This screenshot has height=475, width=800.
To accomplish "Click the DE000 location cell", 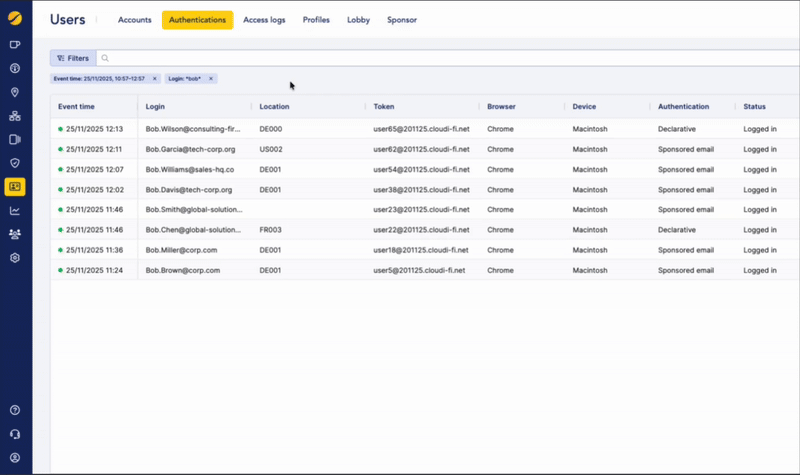I will (x=271, y=129).
